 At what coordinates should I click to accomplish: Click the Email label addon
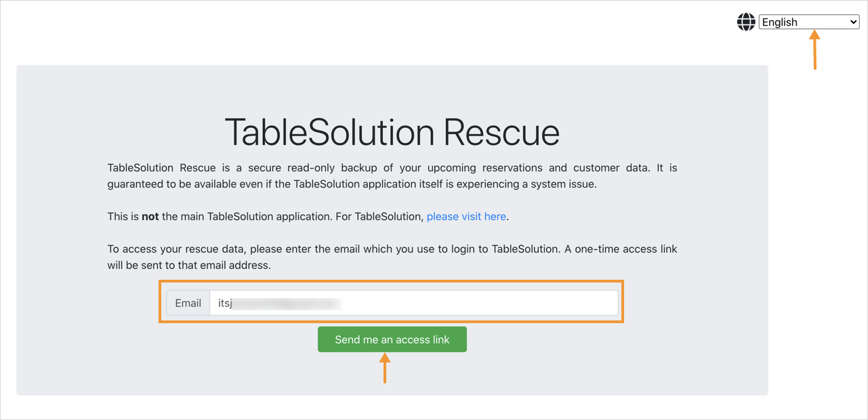pyautogui.click(x=188, y=303)
